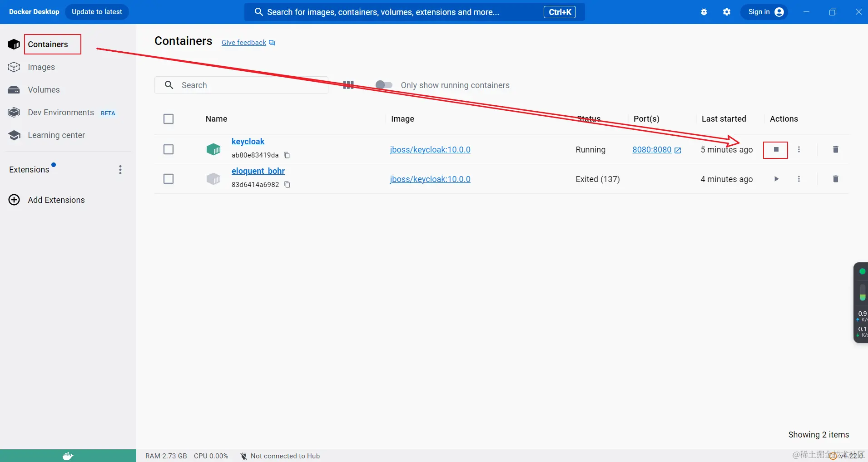
Task: Click Update to latest button
Action: click(x=97, y=12)
